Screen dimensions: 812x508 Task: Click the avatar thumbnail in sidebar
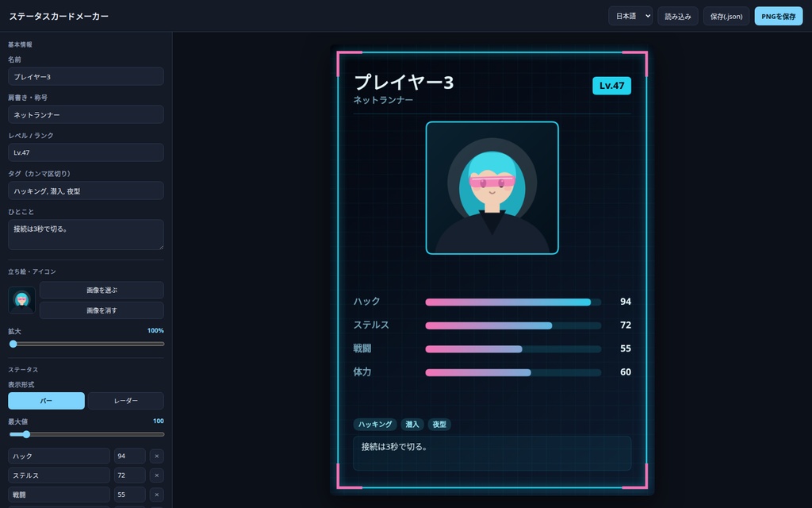tap(21, 300)
